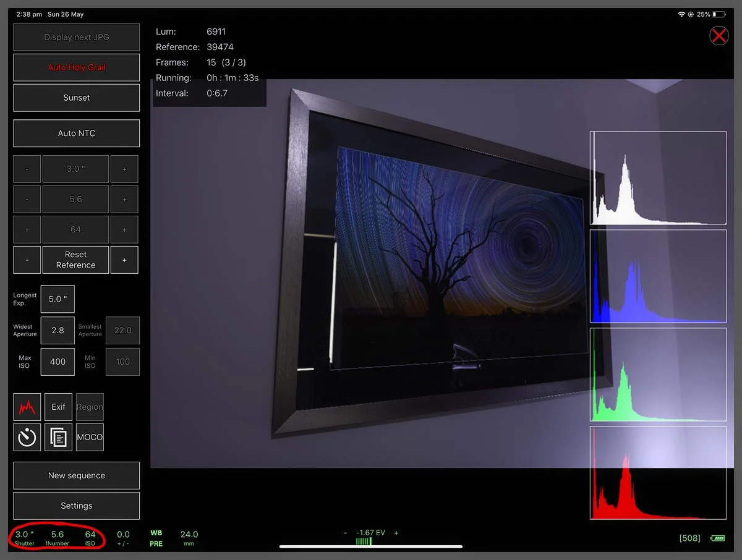
Task: Tap the iPad battery 25% indicator
Action: point(711,14)
